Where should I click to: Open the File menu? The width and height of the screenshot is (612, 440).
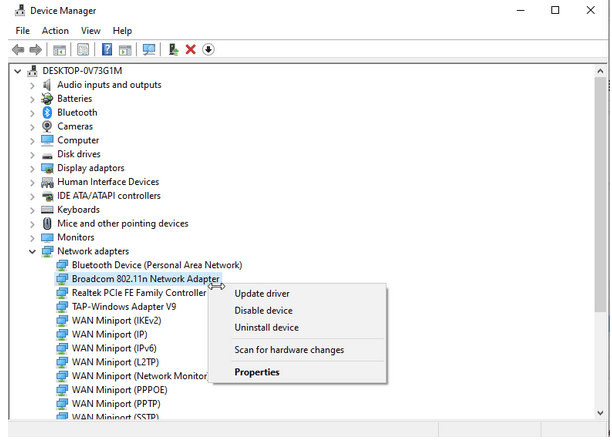(x=23, y=30)
